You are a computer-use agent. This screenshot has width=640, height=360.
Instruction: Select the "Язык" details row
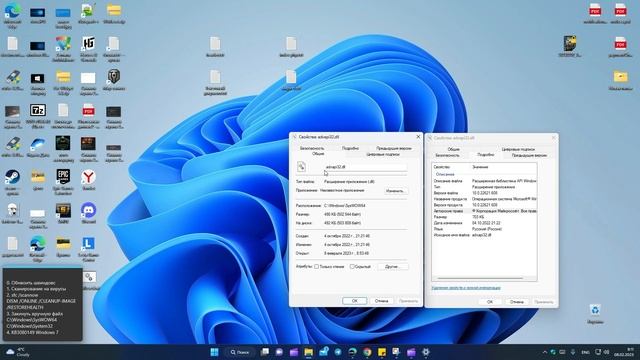click(x=484, y=229)
